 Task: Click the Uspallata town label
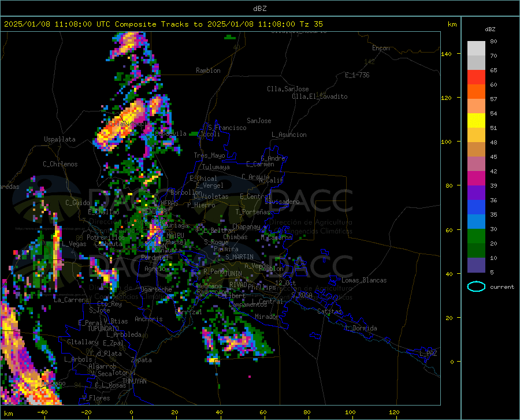click(x=60, y=139)
